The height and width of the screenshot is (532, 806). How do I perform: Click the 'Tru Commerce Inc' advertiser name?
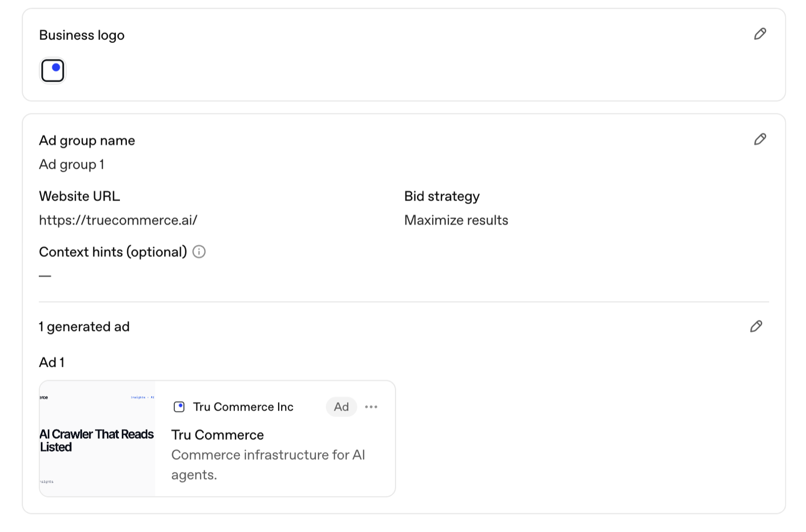[x=243, y=407]
